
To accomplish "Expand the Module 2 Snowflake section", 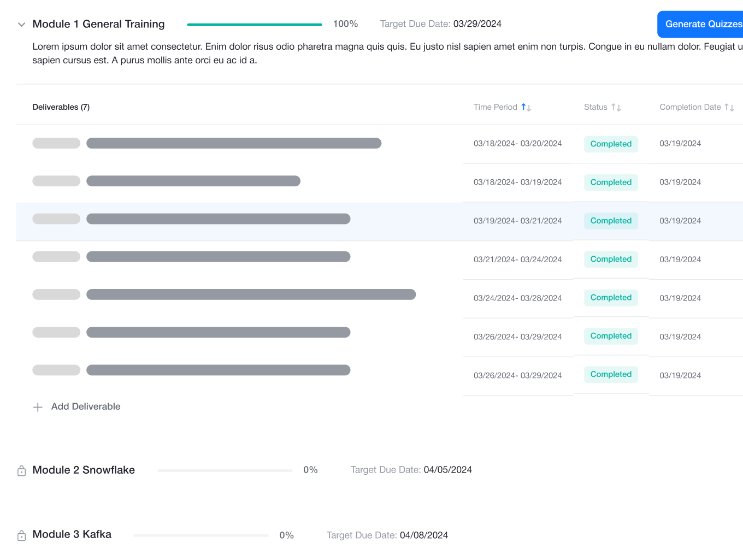I will (83, 470).
